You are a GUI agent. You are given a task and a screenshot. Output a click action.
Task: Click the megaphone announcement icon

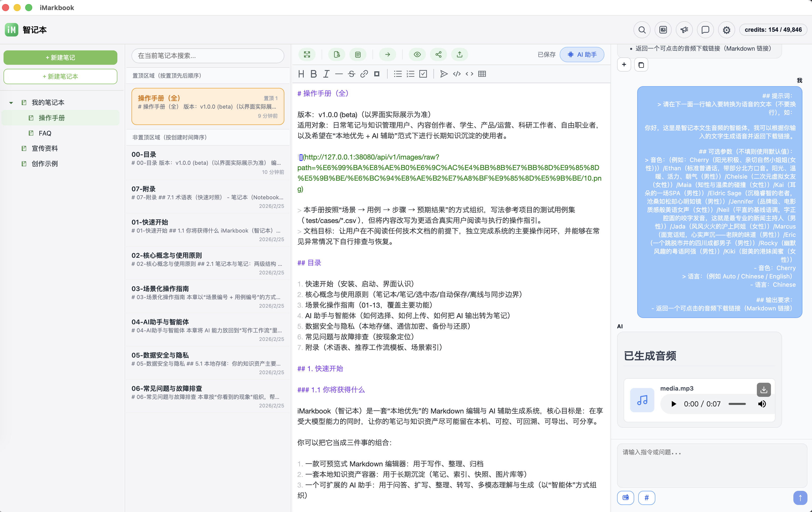684,30
